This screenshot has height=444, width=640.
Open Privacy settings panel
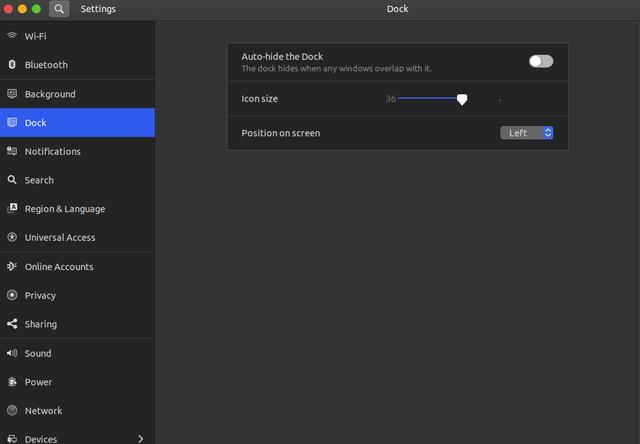(x=78, y=295)
